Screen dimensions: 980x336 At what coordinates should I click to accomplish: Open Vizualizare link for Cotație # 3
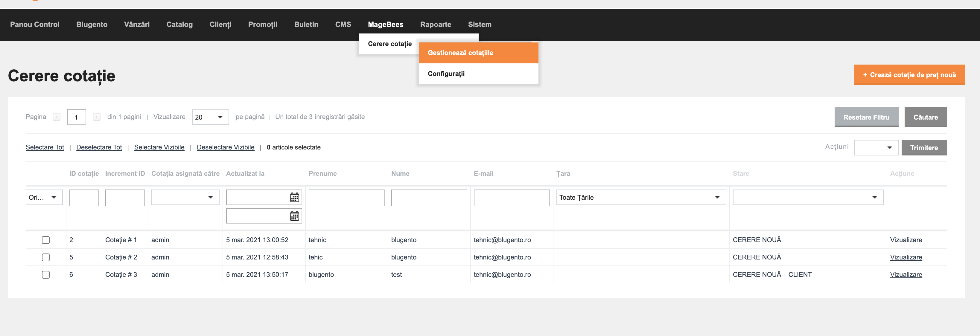(x=906, y=274)
